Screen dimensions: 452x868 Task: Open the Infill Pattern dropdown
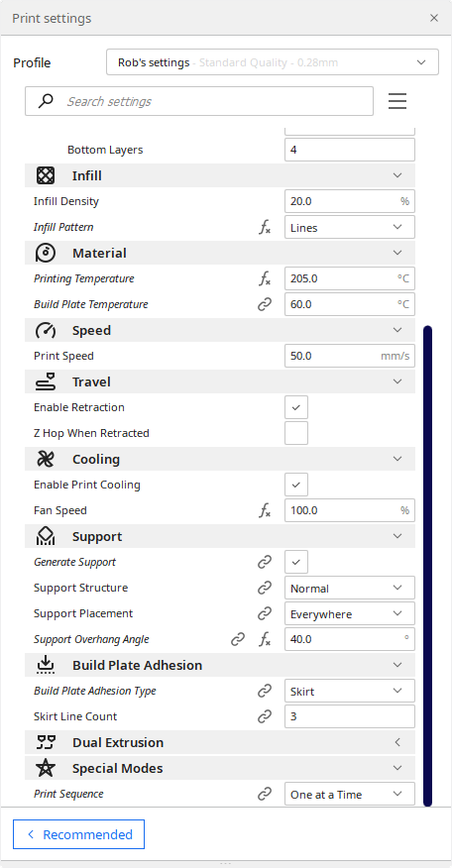pyautogui.click(x=350, y=227)
